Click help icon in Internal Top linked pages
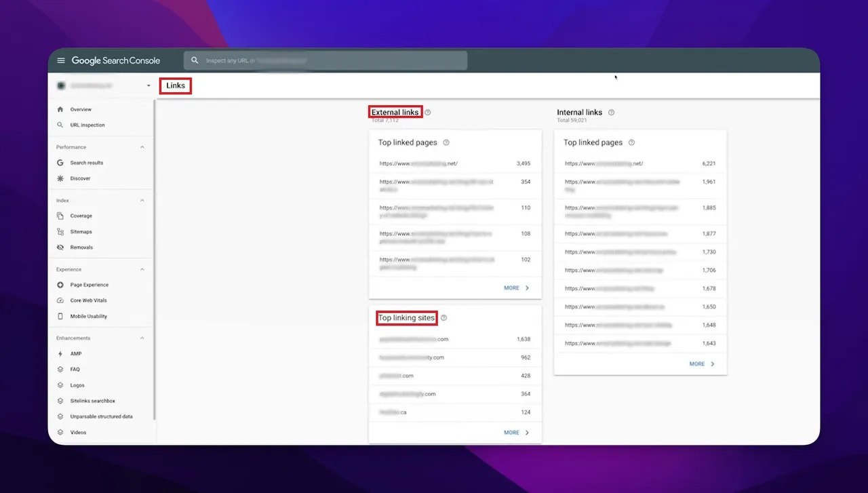The width and height of the screenshot is (868, 493). pyautogui.click(x=631, y=142)
